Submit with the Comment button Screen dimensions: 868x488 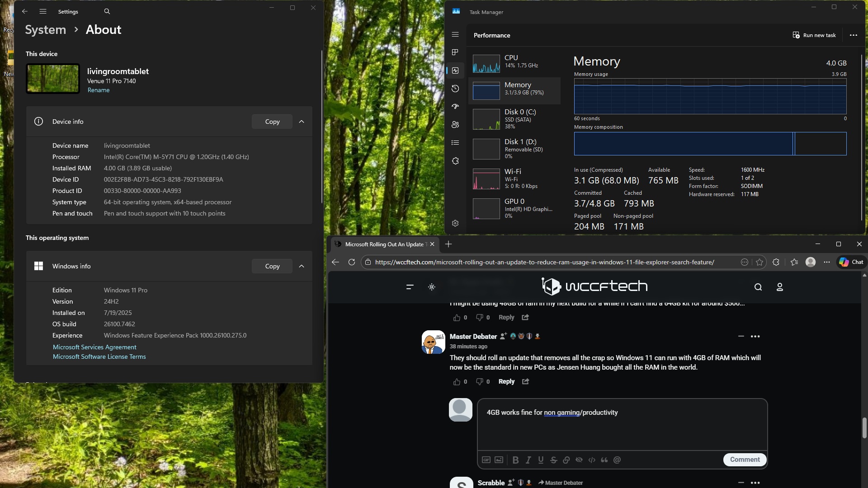point(745,460)
